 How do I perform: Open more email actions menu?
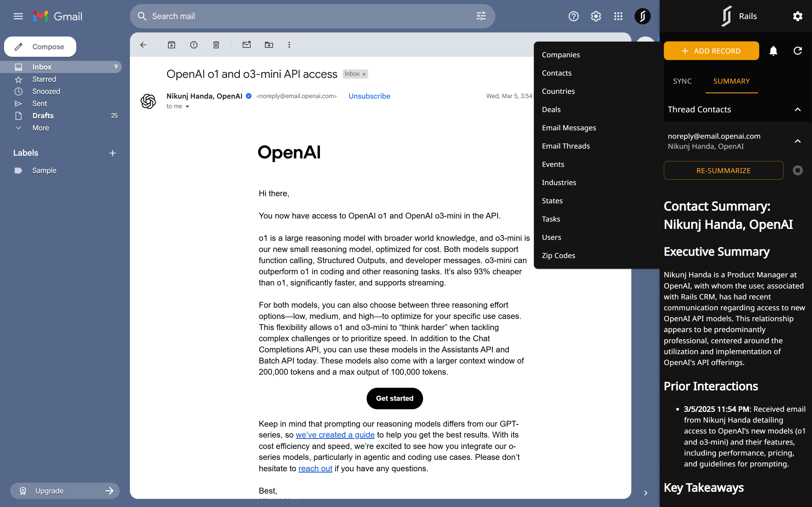click(x=289, y=45)
